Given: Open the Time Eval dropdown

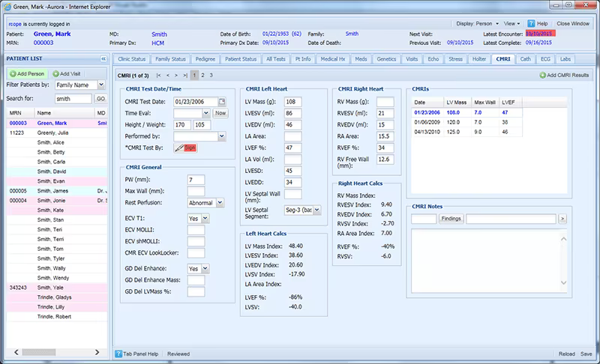Looking at the screenshot, I should [x=205, y=113].
